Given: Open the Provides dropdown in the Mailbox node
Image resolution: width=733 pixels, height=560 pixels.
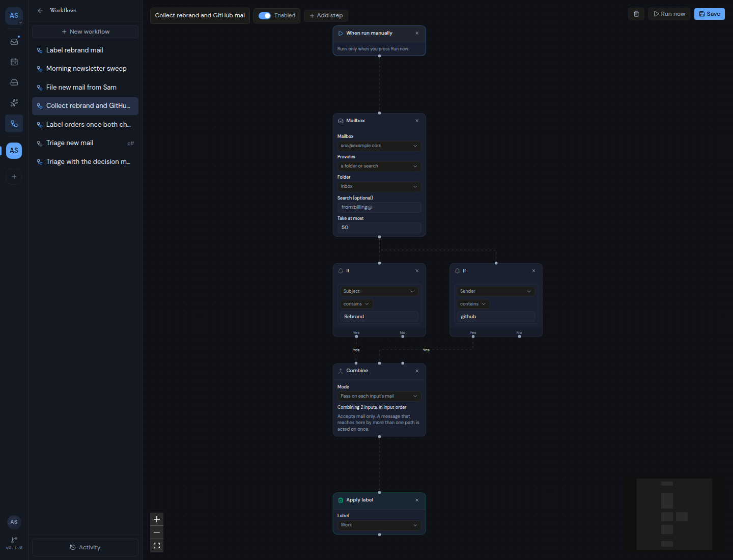Looking at the screenshot, I should (x=379, y=166).
